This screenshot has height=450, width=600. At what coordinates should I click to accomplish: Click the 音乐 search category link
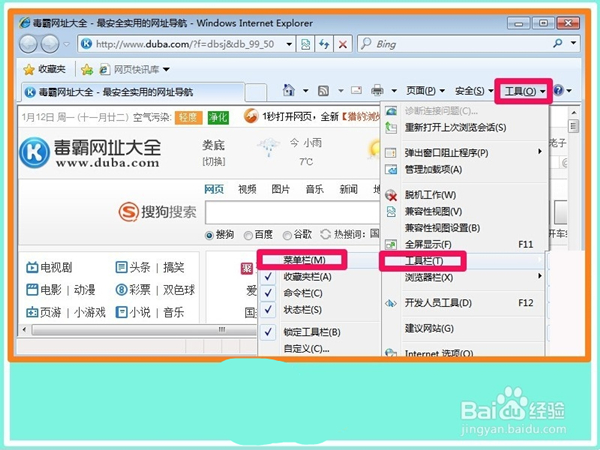[x=315, y=189]
